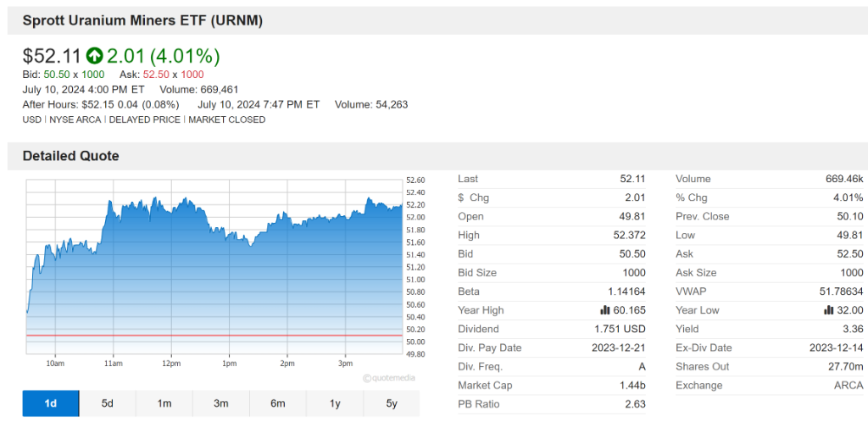Switch chart to the 5d range
This screenshot has height=428, width=868.
pos(108,403)
